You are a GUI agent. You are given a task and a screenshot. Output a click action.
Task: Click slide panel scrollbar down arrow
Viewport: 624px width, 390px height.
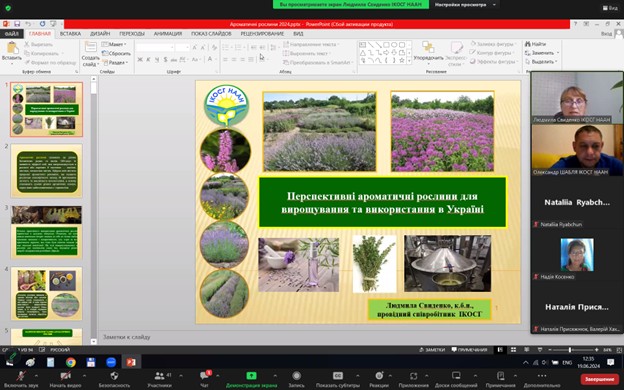tap(94, 341)
